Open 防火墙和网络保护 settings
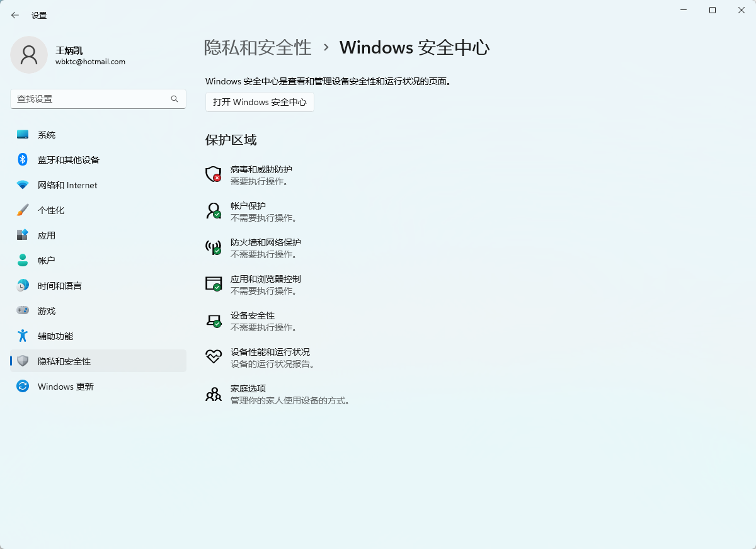 click(x=266, y=242)
